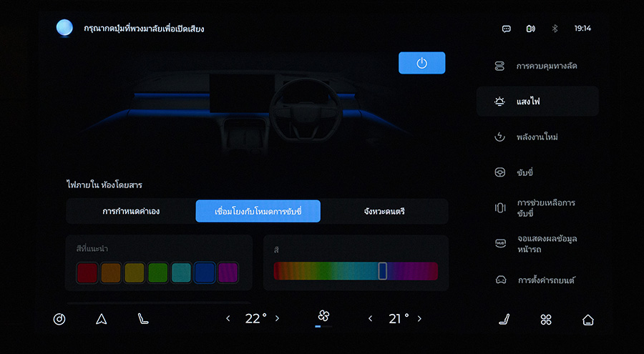Open the การควบคุมทางลัด shortcut controls menu

click(x=537, y=66)
